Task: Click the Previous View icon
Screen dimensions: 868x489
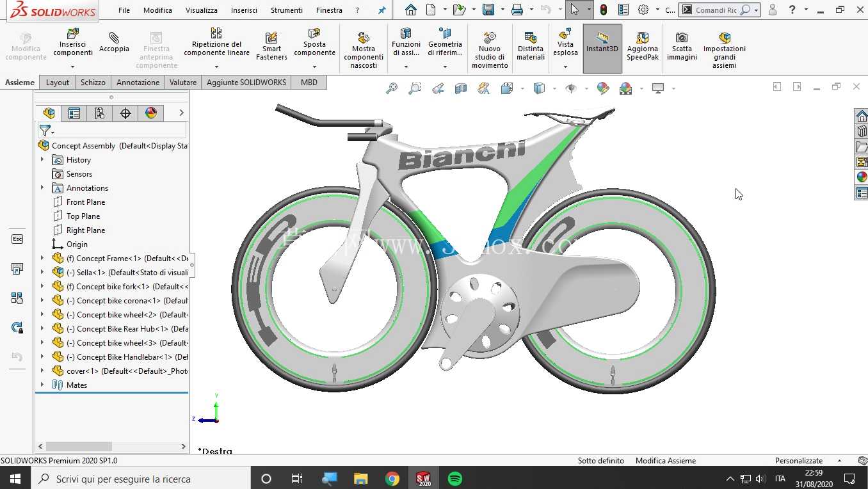Action: 438,88
